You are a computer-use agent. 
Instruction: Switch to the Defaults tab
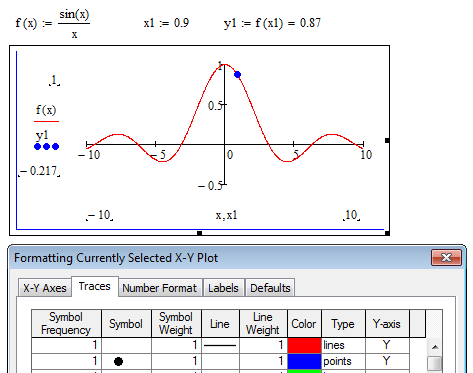tap(270, 288)
